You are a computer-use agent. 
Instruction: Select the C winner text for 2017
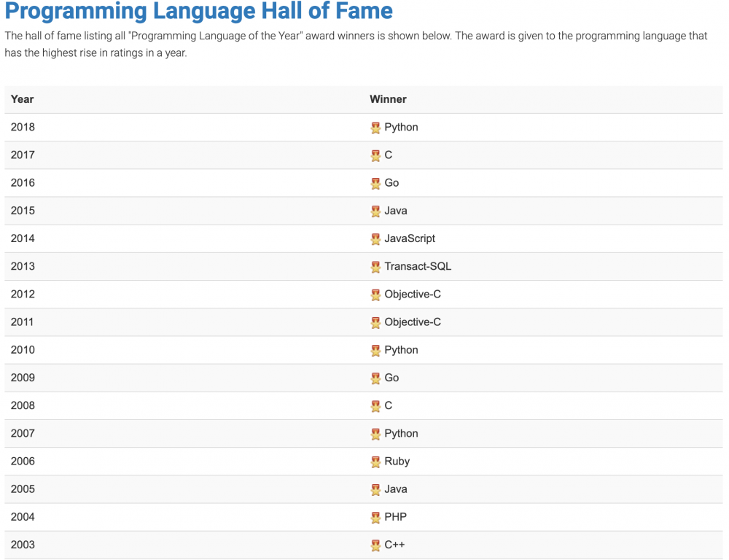[x=389, y=155]
